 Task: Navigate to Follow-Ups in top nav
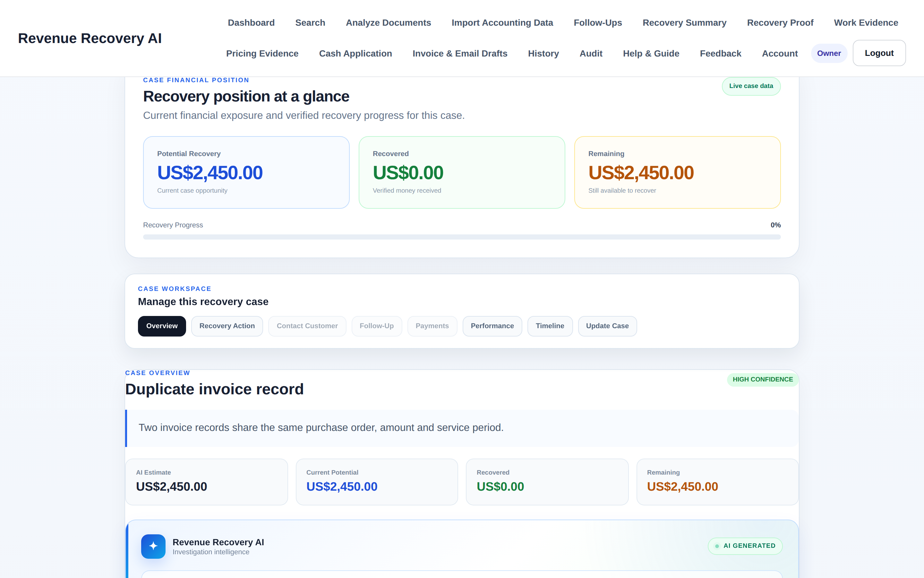(x=597, y=22)
